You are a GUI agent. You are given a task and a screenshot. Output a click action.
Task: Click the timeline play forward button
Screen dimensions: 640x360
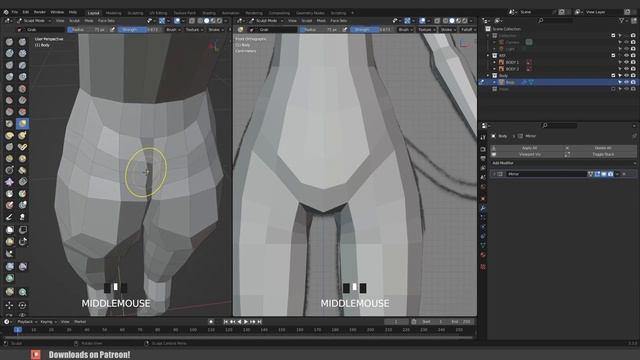[246, 322]
